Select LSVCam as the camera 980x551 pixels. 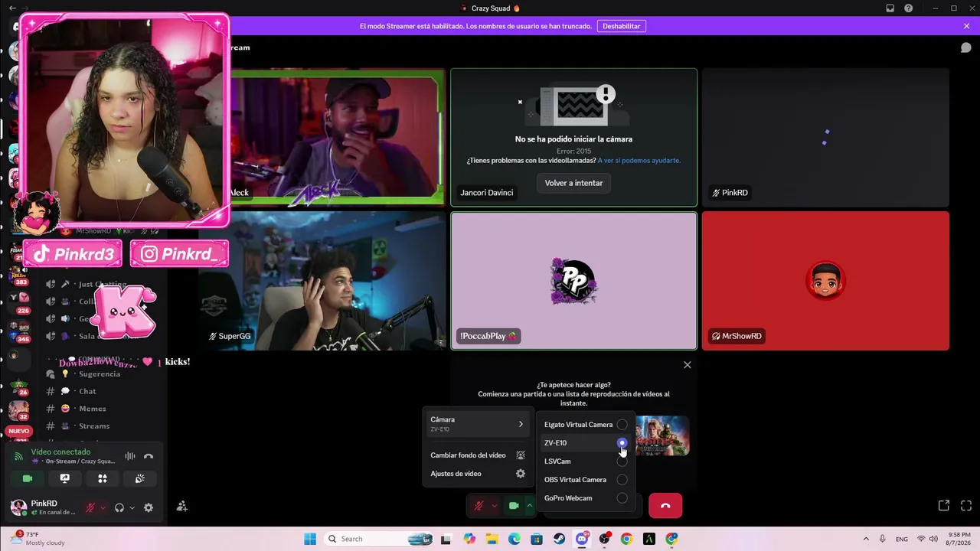[586, 461]
